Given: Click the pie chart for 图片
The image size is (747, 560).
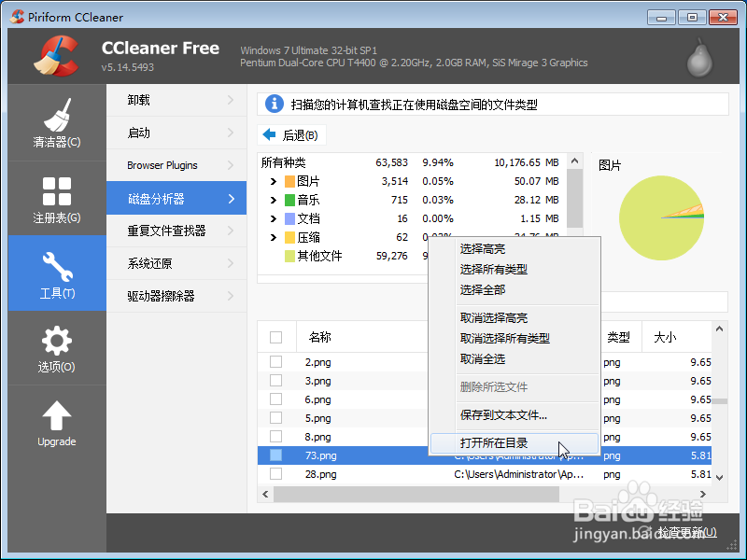Looking at the screenshot, I should pyautogui.click(x=661, y=218).
